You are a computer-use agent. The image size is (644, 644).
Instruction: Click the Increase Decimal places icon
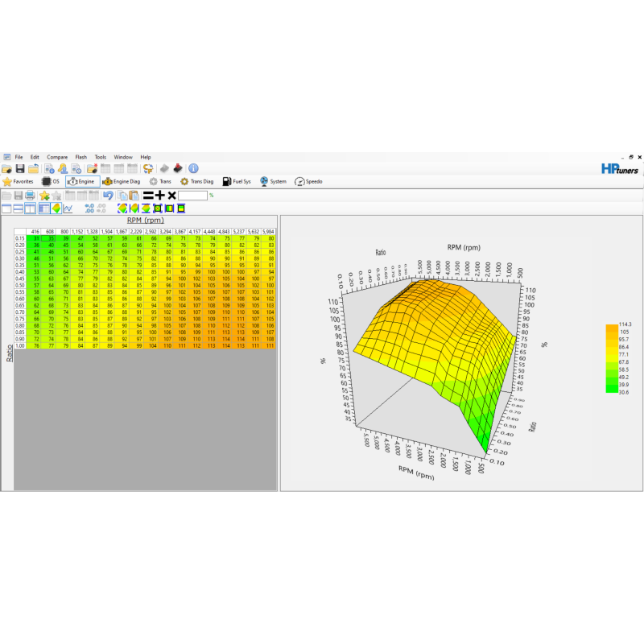[89, 208]
